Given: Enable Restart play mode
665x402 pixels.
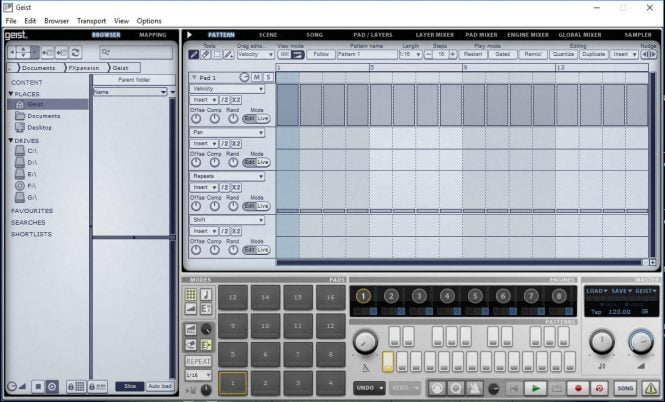Looking at the screenshot, I should coord(472,54).
